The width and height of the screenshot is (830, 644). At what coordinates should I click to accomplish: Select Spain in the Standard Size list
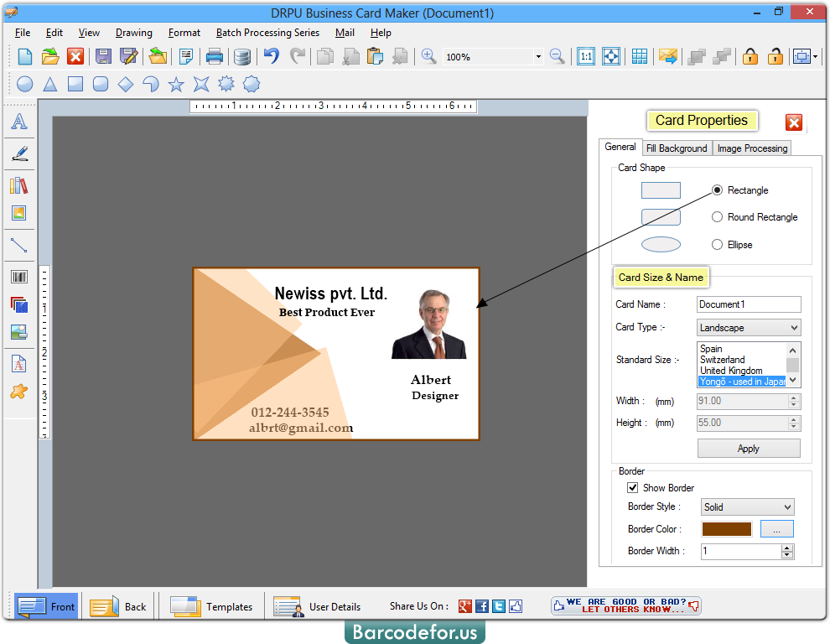[711, 349]
